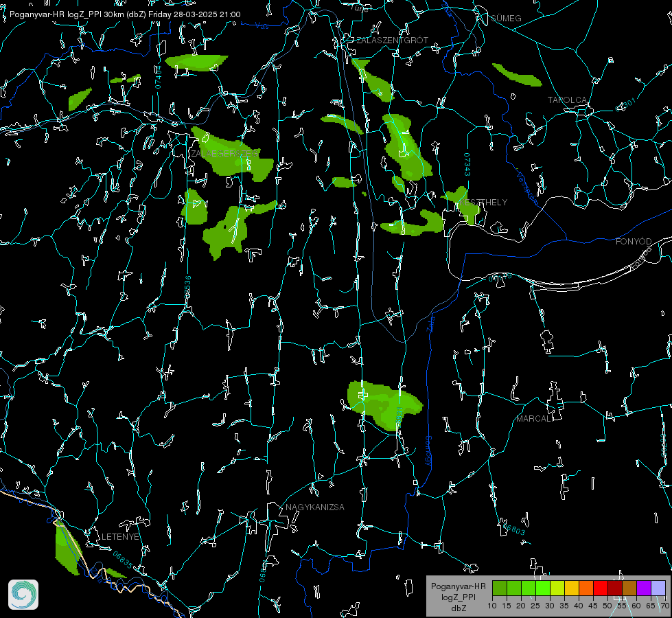The height and width of the screenshot is (618, 672).
Task: Click the dbZ unit label in legend
Action: [458, 608]
